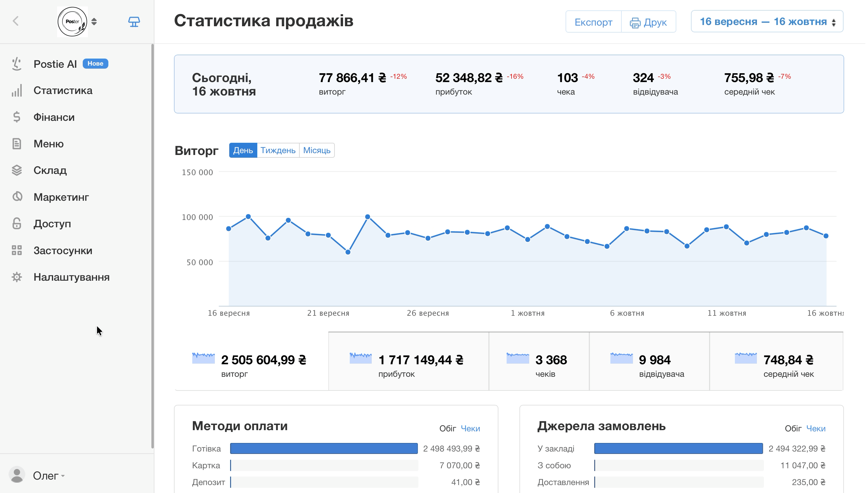The image size is (868, 493).
Task: Select the 2 505 604,99 ₴ виторг tab
Action: pos(252,362)
